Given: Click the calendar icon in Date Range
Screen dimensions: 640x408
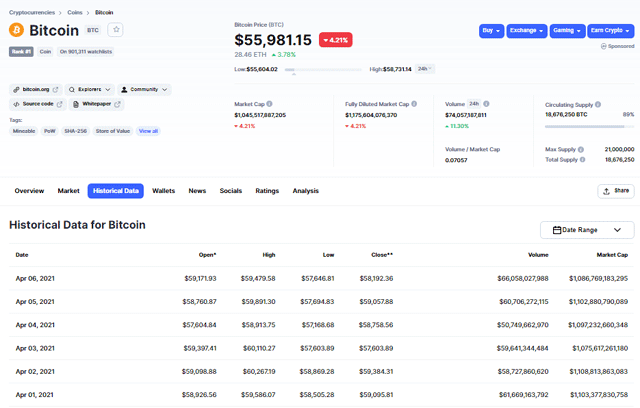Looking at the screenshot, I should [x=557, y=230].
